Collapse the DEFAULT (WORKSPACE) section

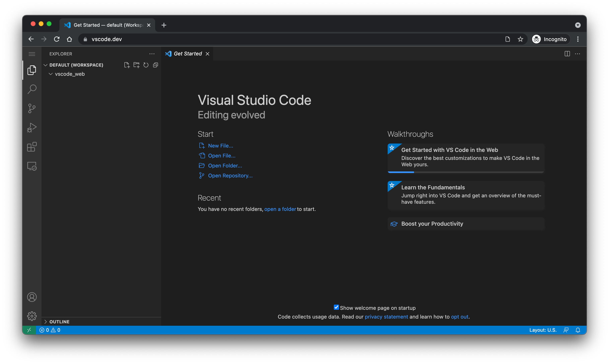76,65
